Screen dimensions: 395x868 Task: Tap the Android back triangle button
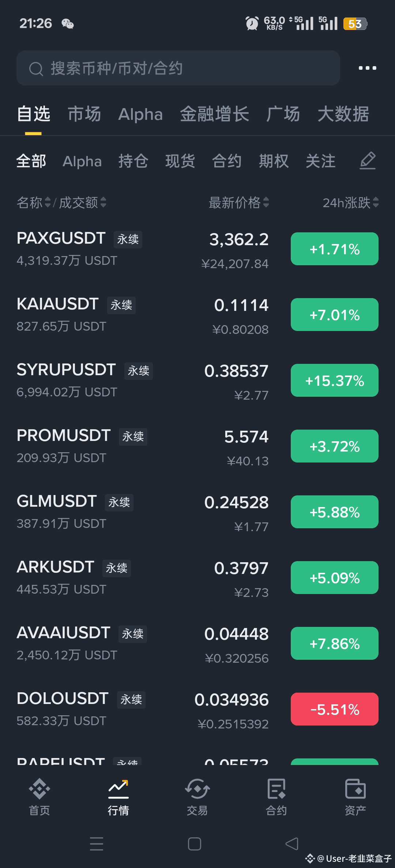click(291, 844)
